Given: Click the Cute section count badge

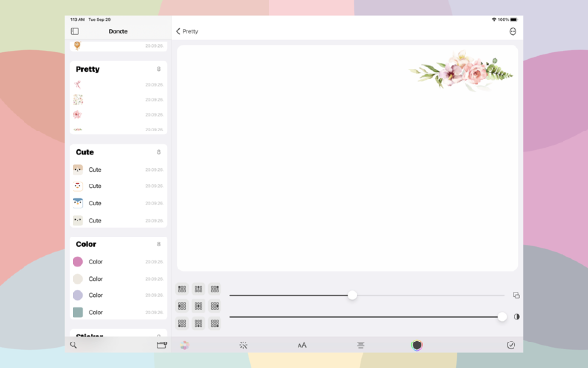Looking at the screenshot, I should [158, 152].
